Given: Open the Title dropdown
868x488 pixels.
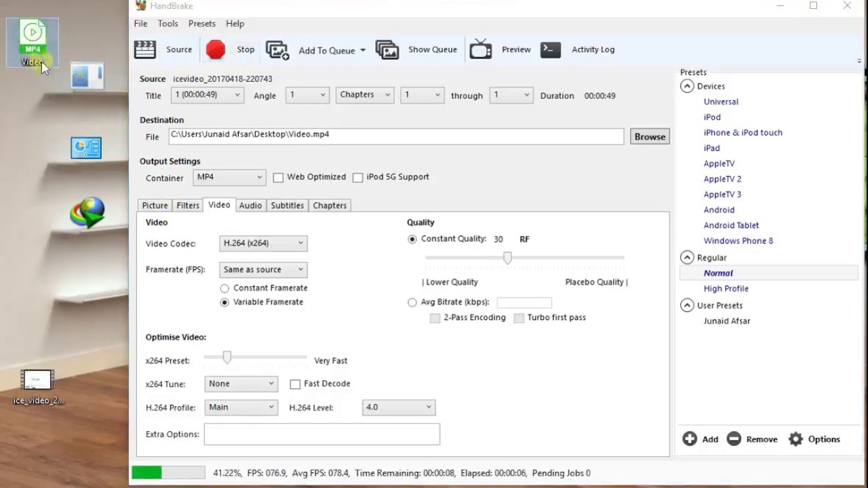Looking at the screenshot, I should [208, 95].
